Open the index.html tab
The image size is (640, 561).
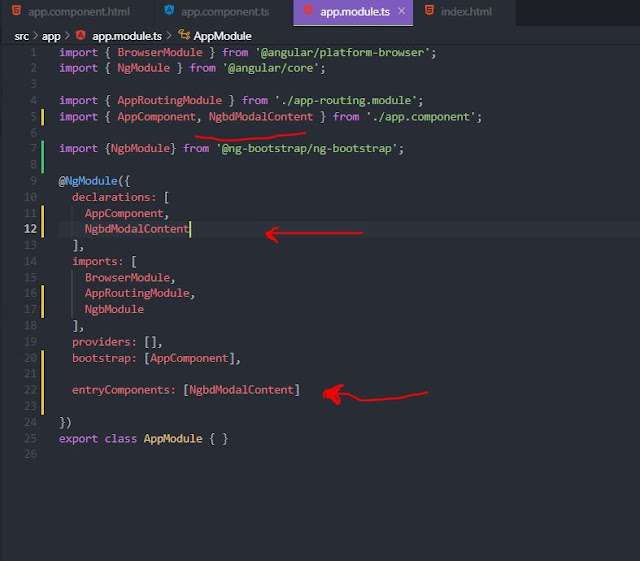pyautogui.click(x=464, y=12)
